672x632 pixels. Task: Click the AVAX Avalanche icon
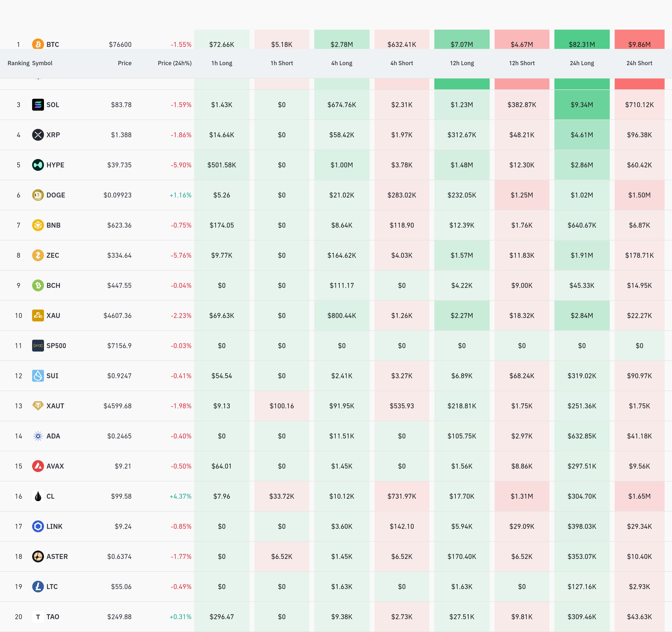coord(38,466)
